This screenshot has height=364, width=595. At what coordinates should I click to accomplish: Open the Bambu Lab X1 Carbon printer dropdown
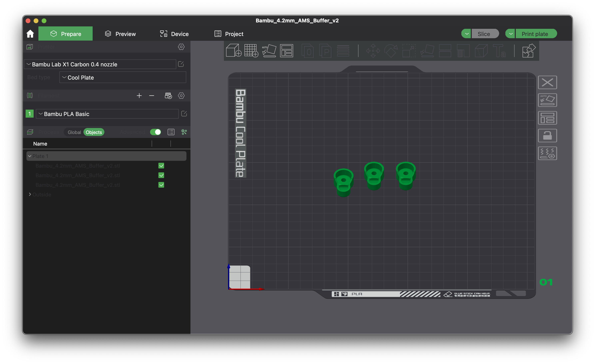100,64
